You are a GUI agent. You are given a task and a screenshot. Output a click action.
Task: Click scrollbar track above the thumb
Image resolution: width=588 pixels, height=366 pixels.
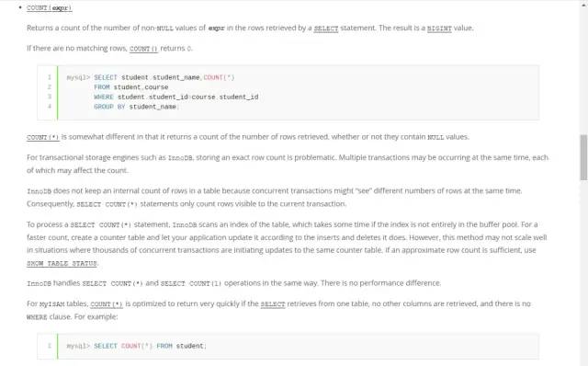(583, 67)
